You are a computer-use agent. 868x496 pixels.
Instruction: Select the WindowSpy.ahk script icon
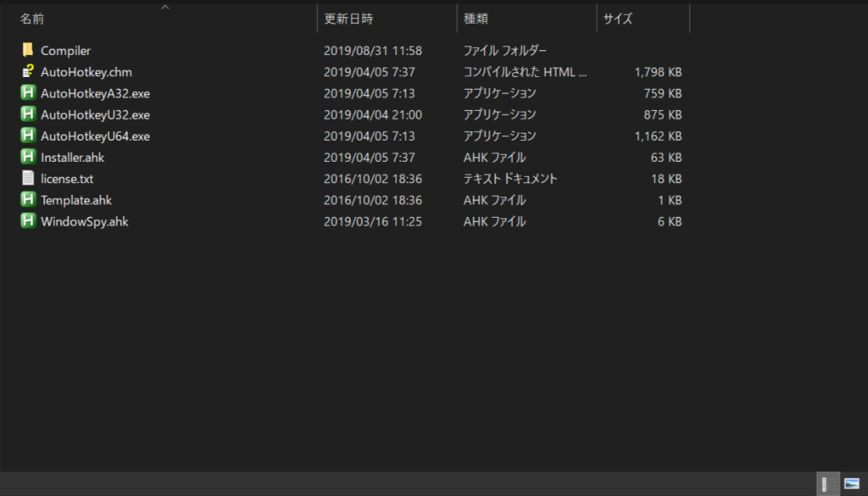(x=28, y=221)
